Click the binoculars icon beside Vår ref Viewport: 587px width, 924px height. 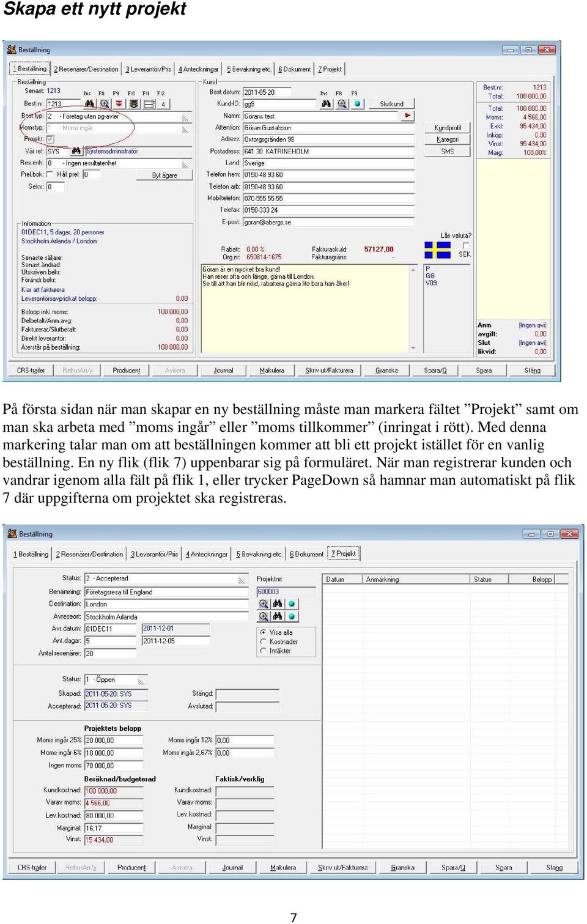click(76, 151)
